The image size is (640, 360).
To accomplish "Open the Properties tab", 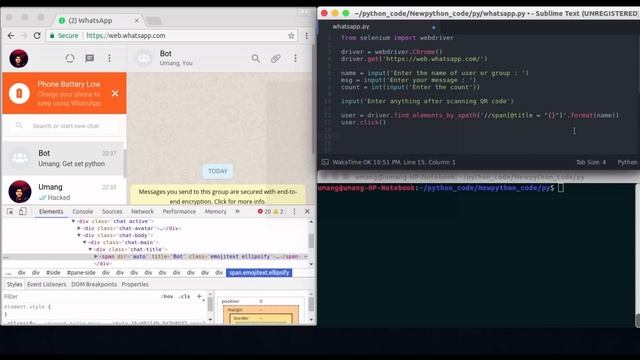I will 135,284.
